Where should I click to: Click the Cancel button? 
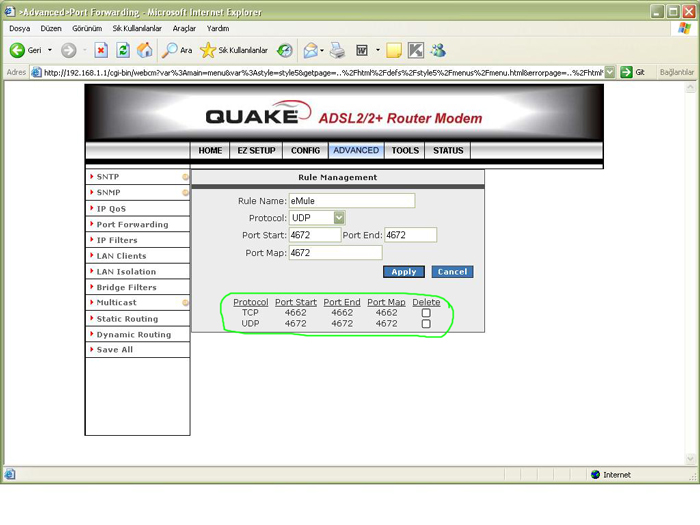tap(452, 272)
